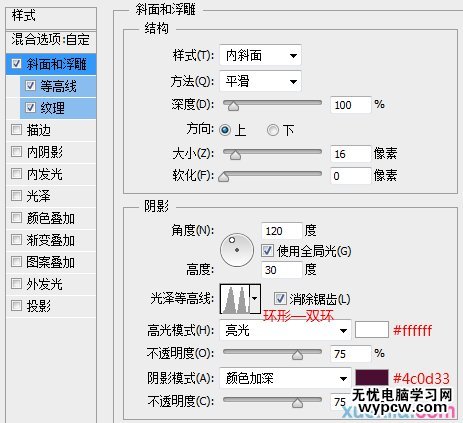The height and width of the screenshot is (423, 463).
Task: Enable the 图案叠加 checkbox
Action: click(x=16, y=262)
